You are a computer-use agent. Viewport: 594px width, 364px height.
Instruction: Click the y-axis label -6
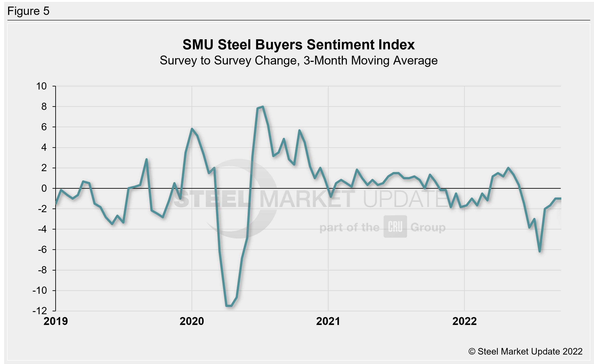coord(42,250)
